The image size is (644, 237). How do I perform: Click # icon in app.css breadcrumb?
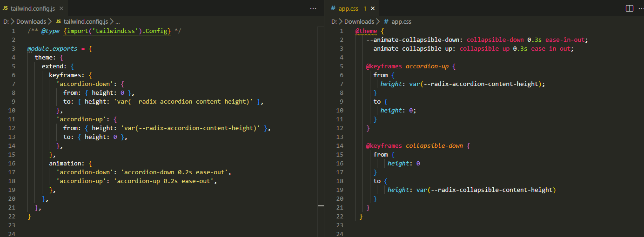pyautogui.click(x=386, y=21)
